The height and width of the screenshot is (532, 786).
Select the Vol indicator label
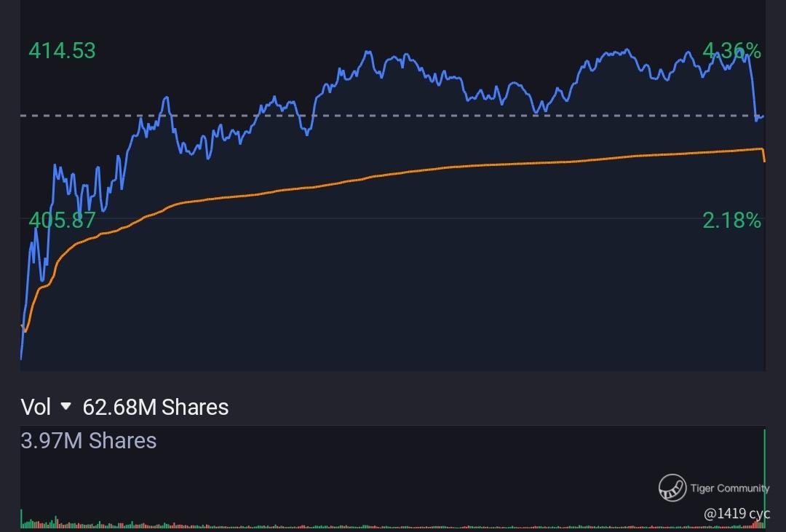pos(36,406)
